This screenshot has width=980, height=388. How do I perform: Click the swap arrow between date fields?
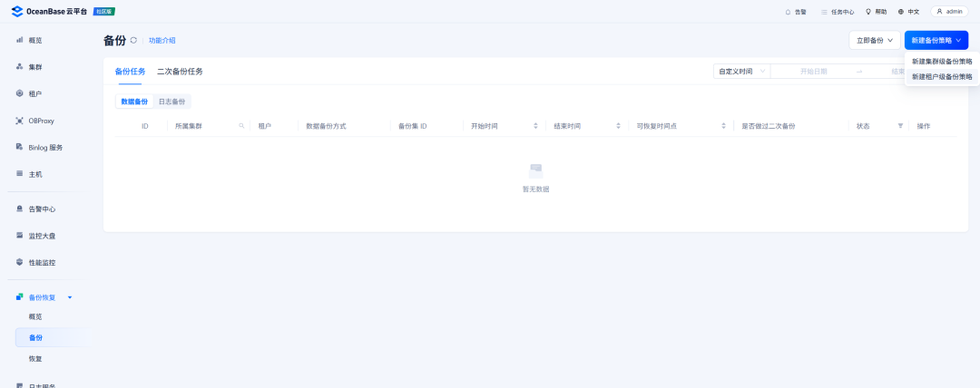pos(859,72)
